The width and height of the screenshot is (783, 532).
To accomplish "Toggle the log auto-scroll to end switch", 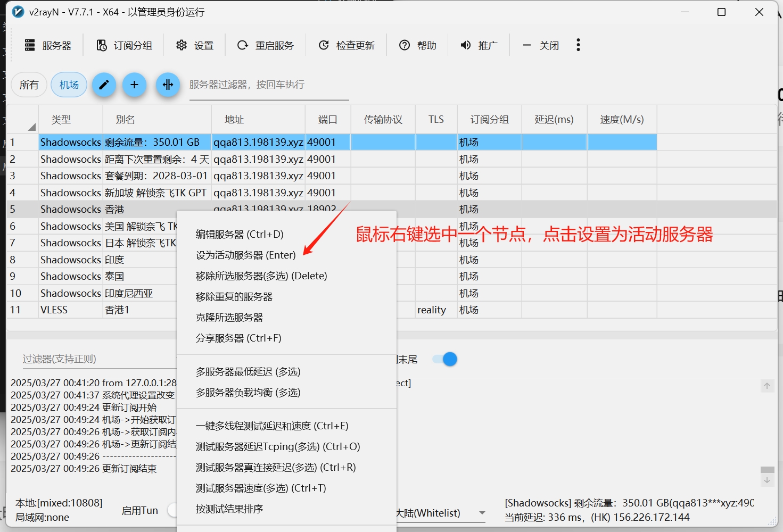I will click(x=445, y=359).
